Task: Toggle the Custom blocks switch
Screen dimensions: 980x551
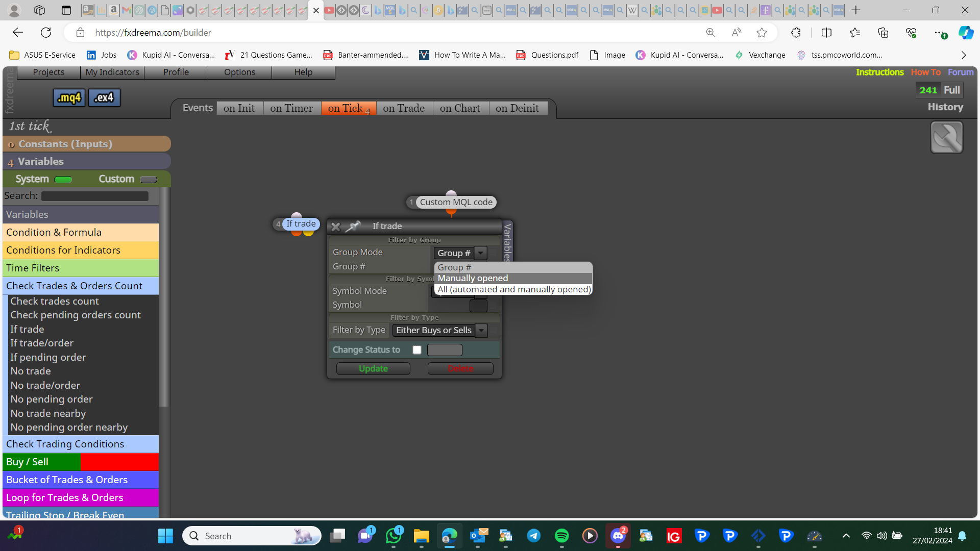Action: (149, 179)
